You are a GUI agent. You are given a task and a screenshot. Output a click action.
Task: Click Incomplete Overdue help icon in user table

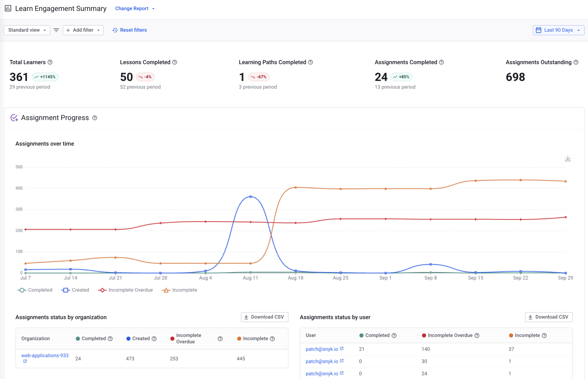[x=477, y=335]
